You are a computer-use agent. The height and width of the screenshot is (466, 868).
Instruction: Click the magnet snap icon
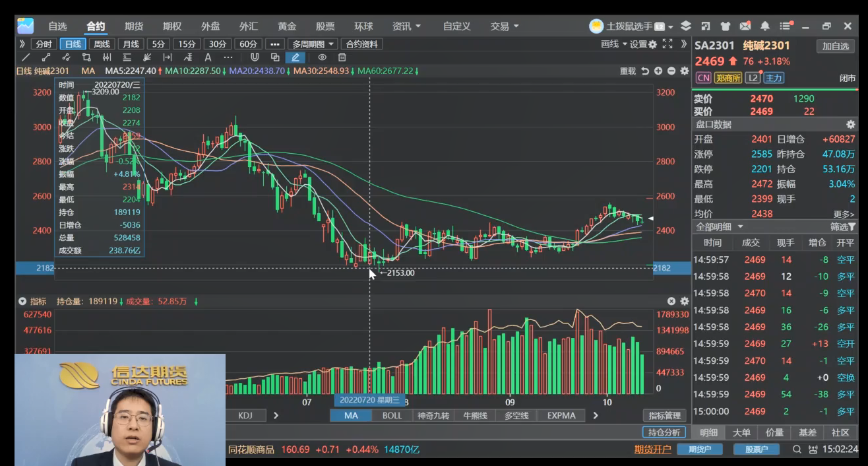point(255,57)
